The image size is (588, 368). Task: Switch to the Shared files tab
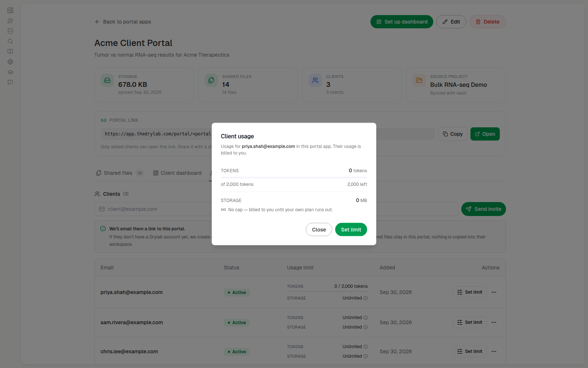(x=120, y=173)
